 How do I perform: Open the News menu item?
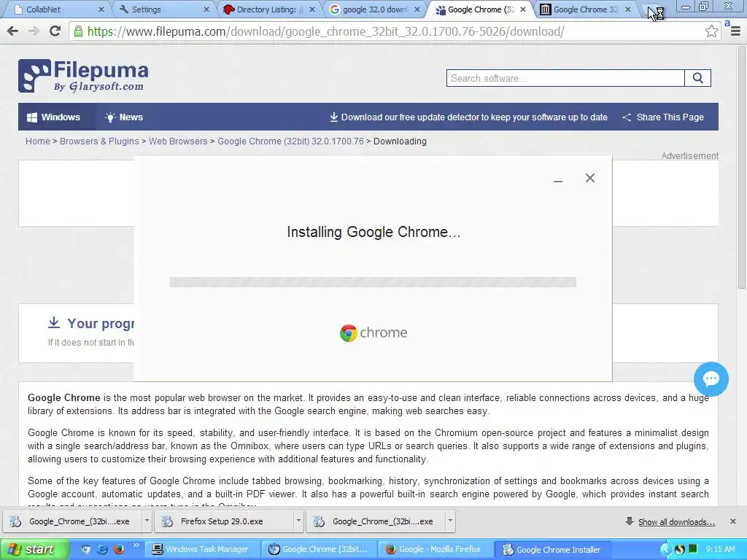click(x=124, y=117)
